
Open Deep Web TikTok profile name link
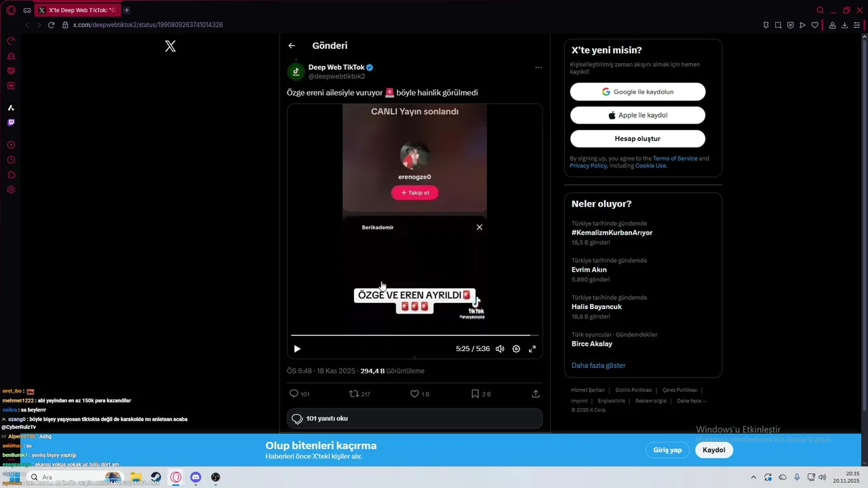[336, 67]
